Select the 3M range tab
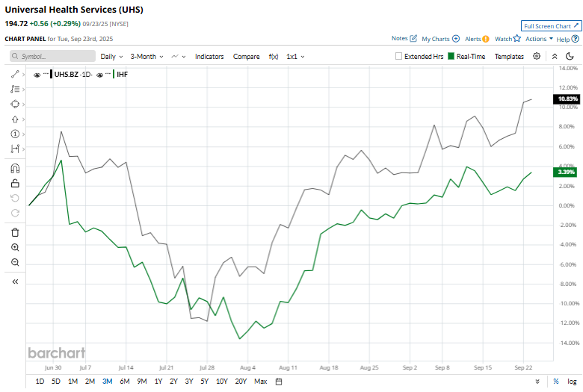 tap(108, 382)
